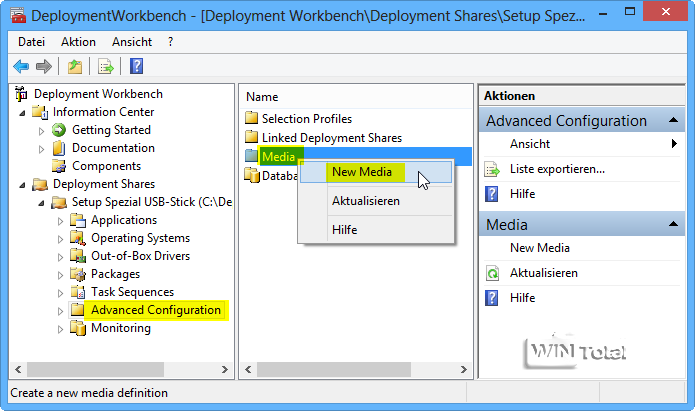Image resolution: width=695 pixels, height=411 pixels.
Task: Click the Back arrow toolbar icon
Action: (x=21, y=66)
